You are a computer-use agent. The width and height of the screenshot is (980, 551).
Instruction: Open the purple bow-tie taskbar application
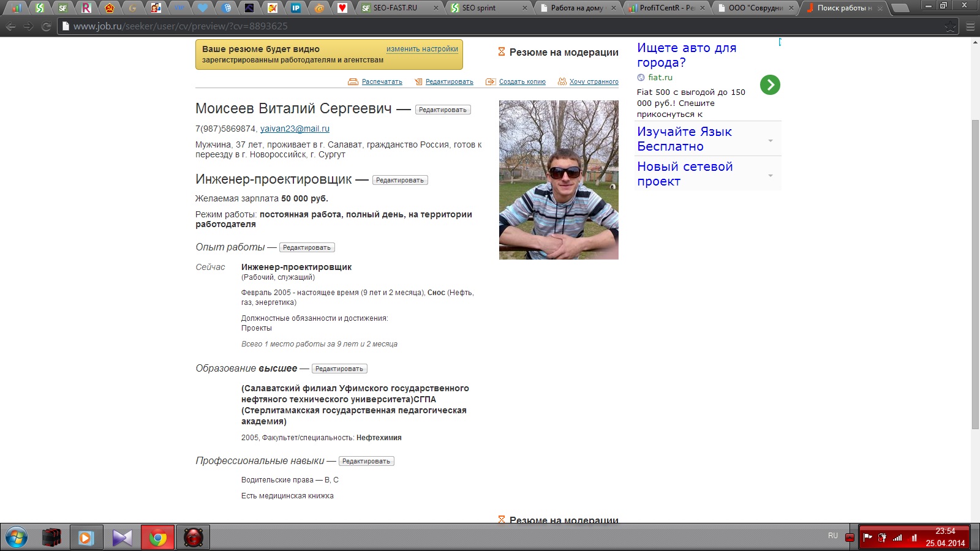(x=122, y=538)
